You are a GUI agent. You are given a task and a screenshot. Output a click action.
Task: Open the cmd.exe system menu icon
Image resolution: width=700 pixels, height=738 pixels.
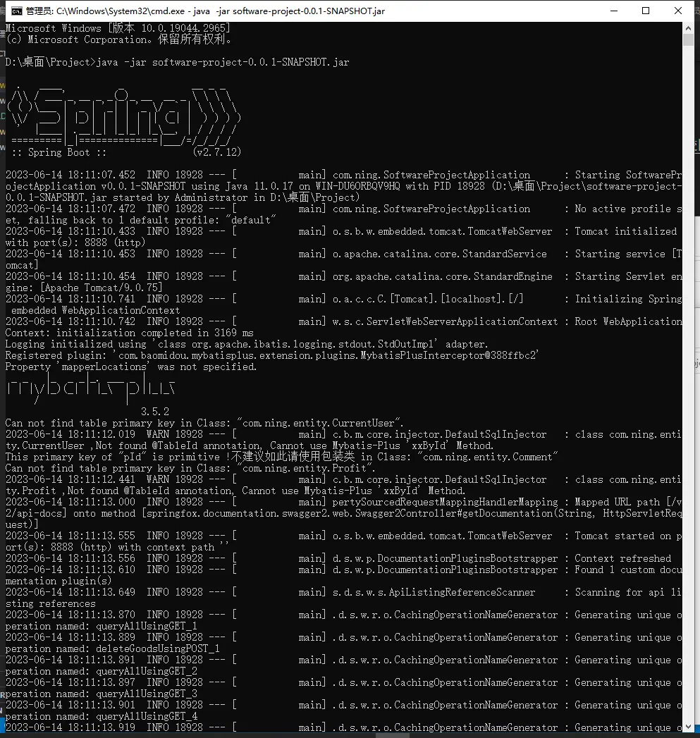16,11
